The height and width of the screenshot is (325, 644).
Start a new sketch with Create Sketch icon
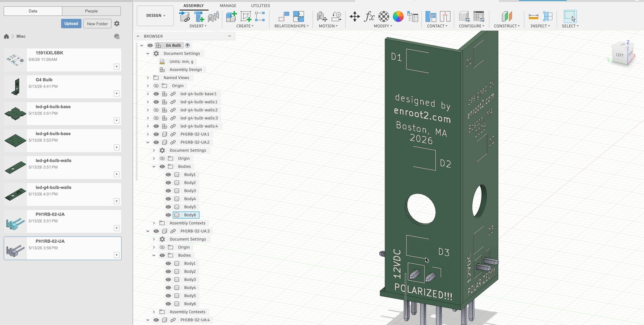[x=246, y=17]
